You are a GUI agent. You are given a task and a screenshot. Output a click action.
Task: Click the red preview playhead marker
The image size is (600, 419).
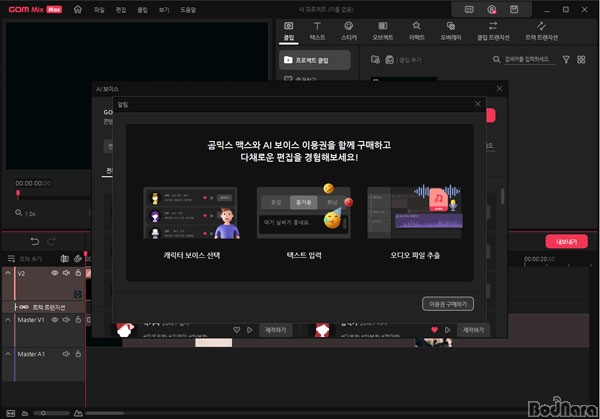click(18, 194)
